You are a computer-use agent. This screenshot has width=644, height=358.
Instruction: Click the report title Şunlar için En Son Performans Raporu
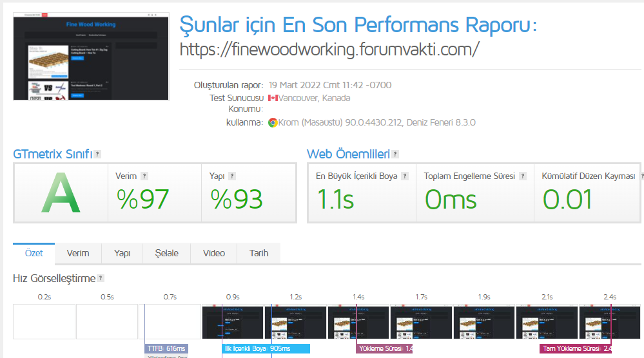click(x=358, y=25)
